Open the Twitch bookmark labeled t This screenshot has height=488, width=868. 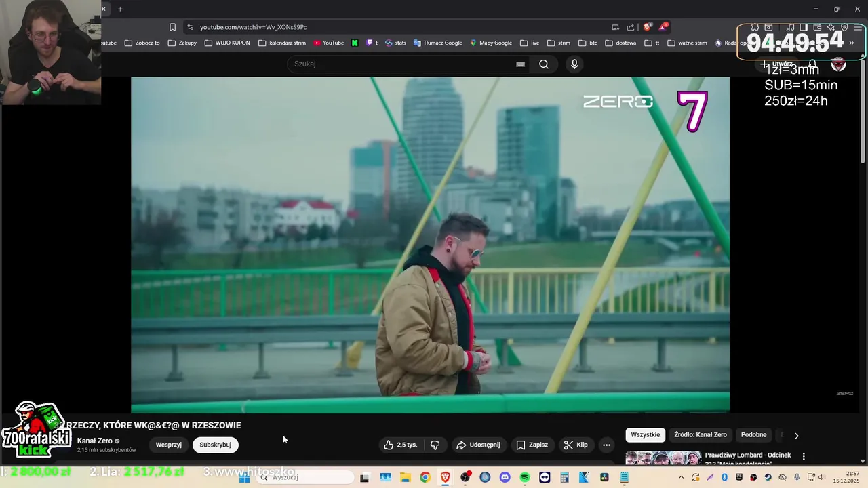(372, 43)
